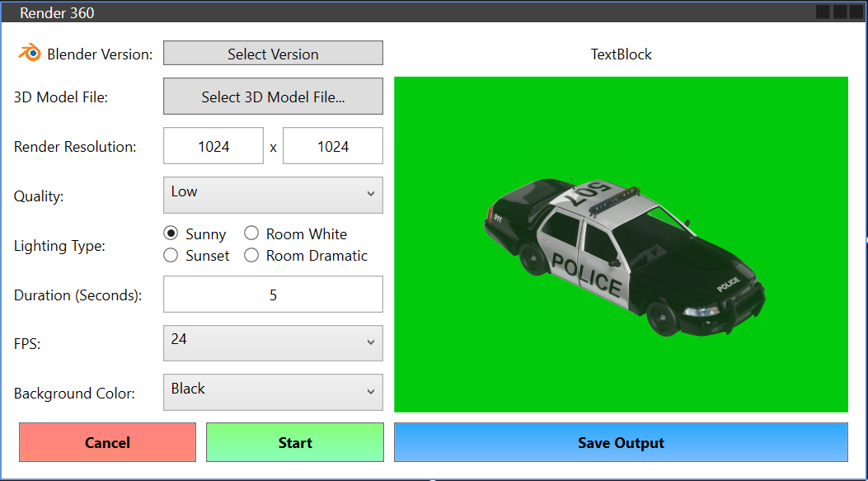Save the rendered output
868x481 pixels.
621,442
